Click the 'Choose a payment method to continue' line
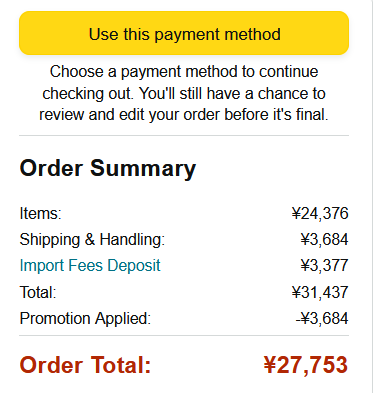Viewport: 373px width, 393px height. [x=184, y=72]
